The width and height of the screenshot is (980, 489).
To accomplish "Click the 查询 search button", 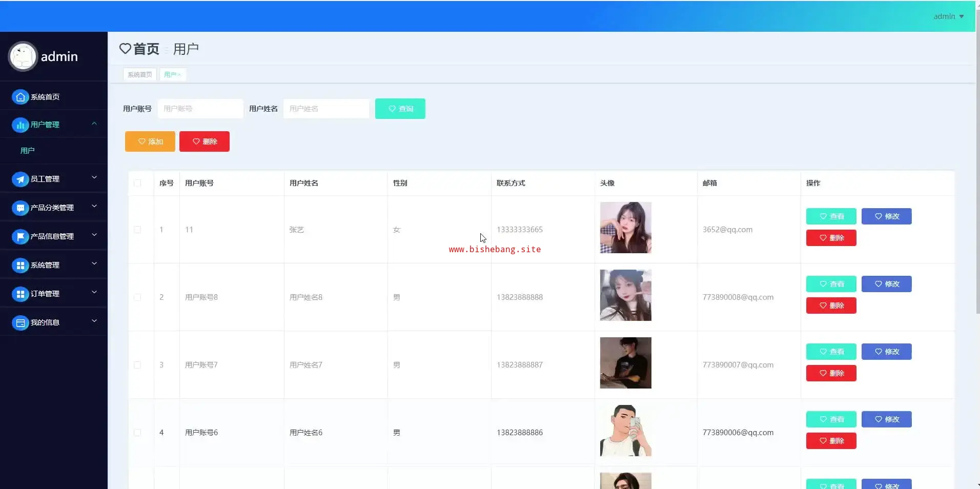I will pos(400,109).
